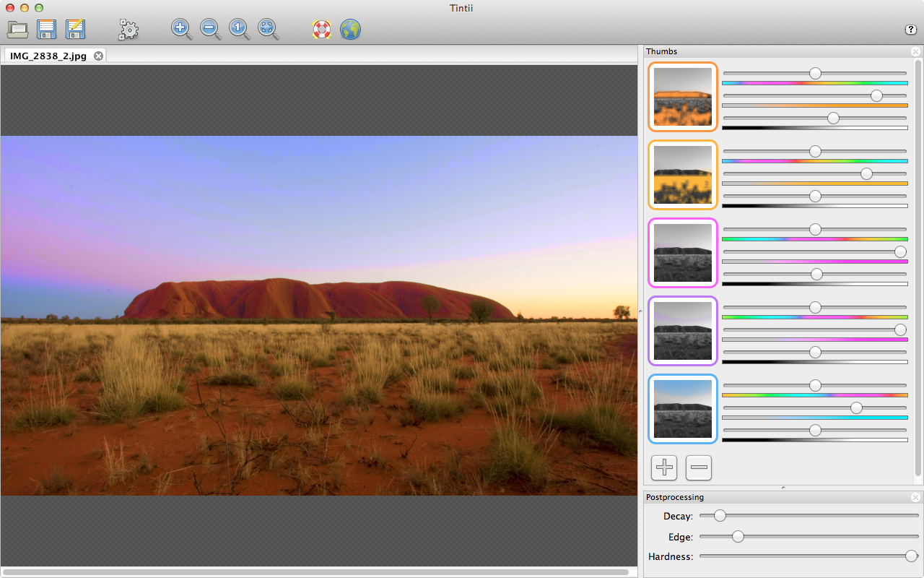Zoom in using the plus magnifier

coord(181,29)
